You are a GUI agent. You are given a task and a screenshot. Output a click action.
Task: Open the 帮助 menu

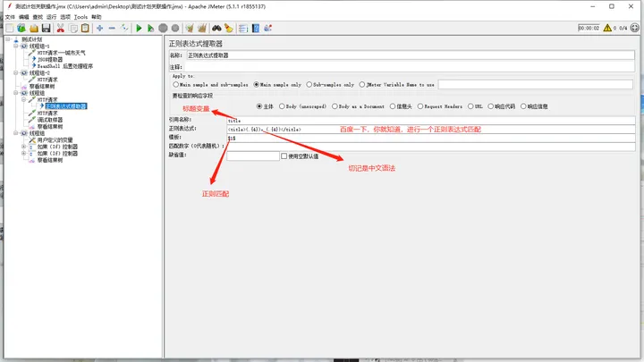(x=97, y=17)
